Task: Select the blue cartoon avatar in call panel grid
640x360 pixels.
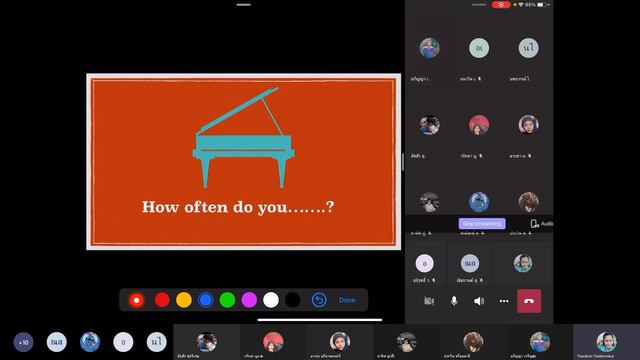Action: click(x=479, y=202)
